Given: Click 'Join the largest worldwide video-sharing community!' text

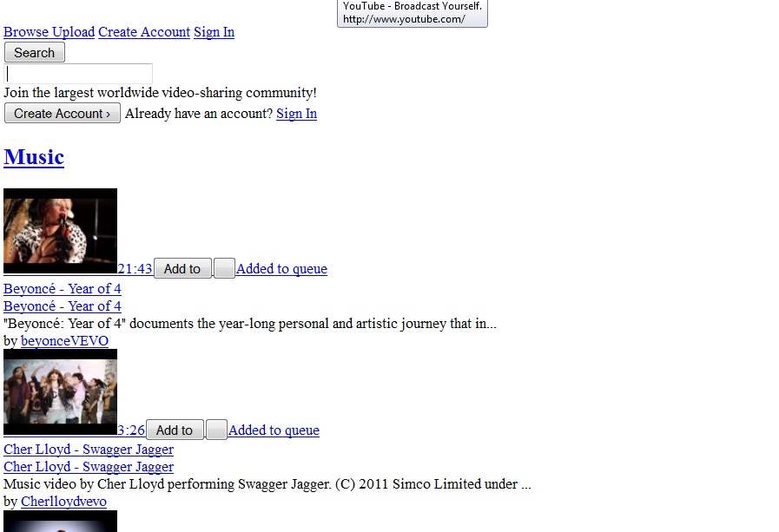Looking at the screenshot, I should pyautogui.click(x=160, y=93).
